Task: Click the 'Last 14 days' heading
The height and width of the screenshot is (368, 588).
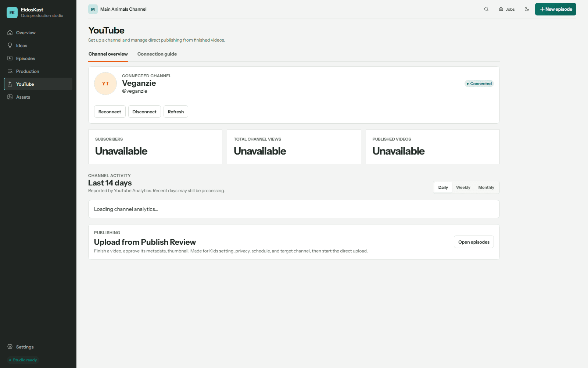Action: [110, 183]
